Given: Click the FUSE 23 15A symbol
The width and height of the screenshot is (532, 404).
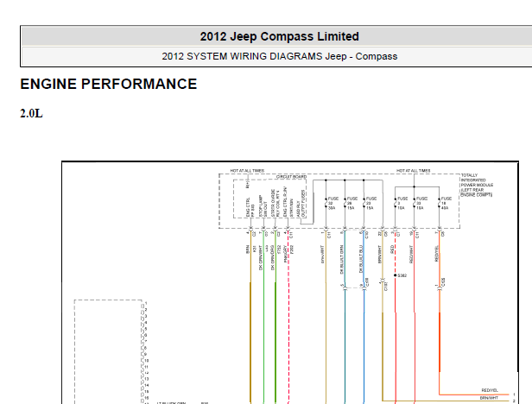Looking at the screenshot, I should point(369,203).
